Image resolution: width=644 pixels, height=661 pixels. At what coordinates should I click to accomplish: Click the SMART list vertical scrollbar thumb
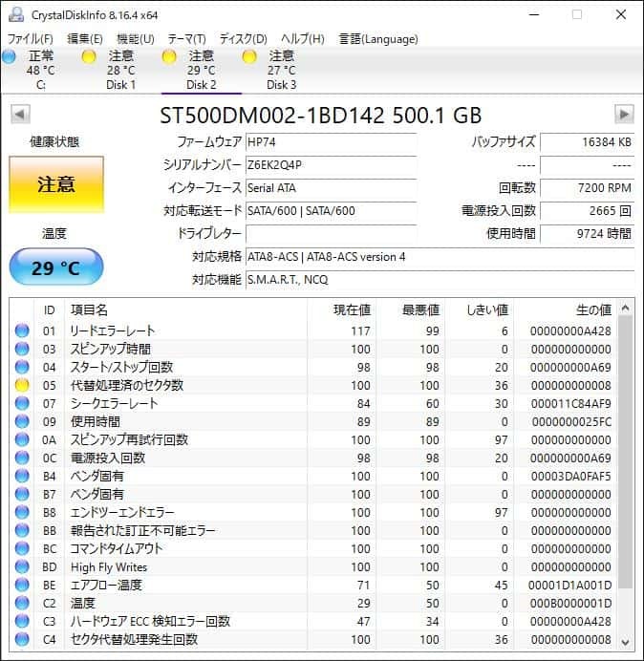tap(626, 453)
